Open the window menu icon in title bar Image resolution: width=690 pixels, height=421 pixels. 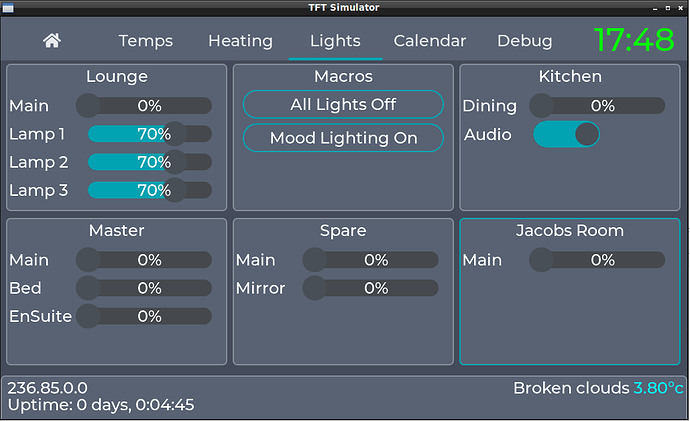coord(8,8)
